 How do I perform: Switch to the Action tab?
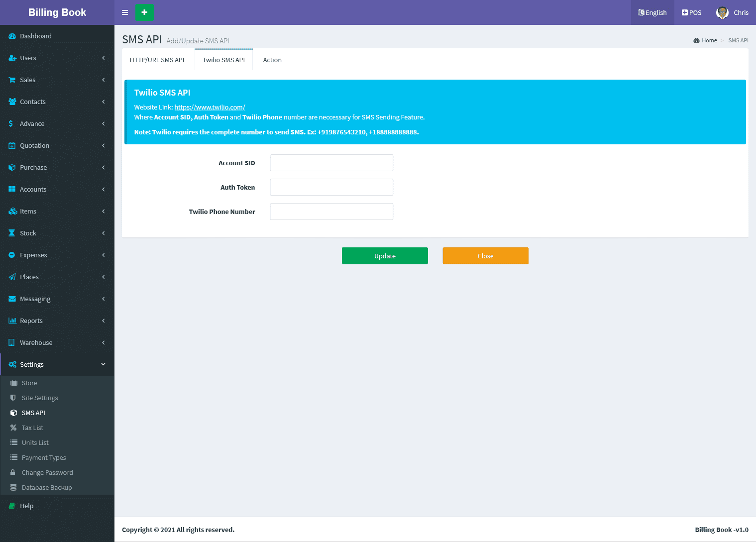[272, 60]
